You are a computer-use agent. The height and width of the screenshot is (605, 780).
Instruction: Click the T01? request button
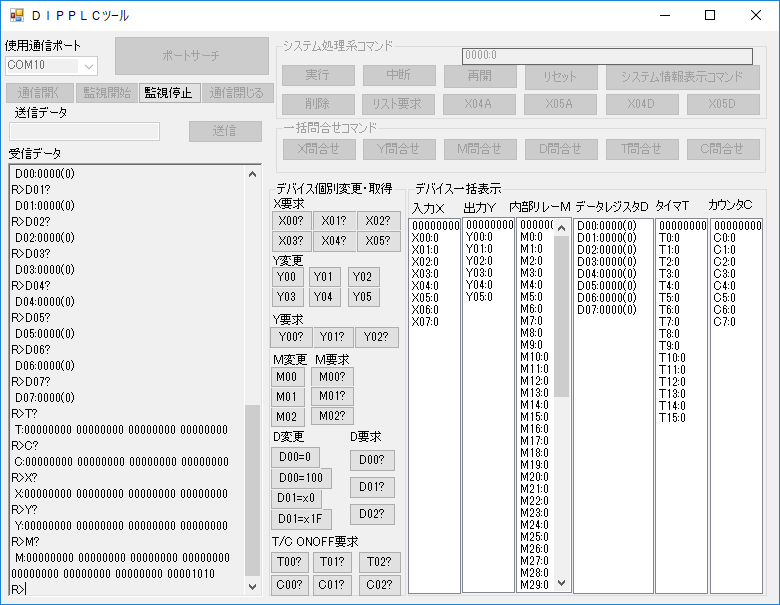click(334, 562)
